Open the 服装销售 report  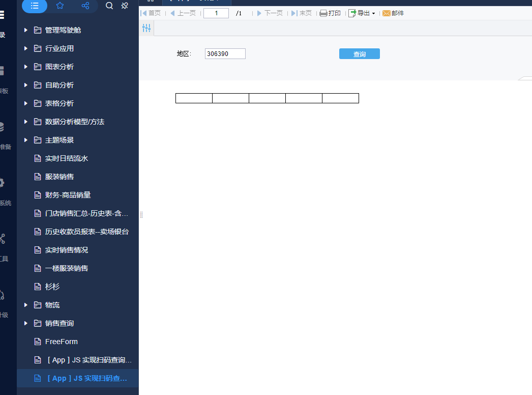60,177
